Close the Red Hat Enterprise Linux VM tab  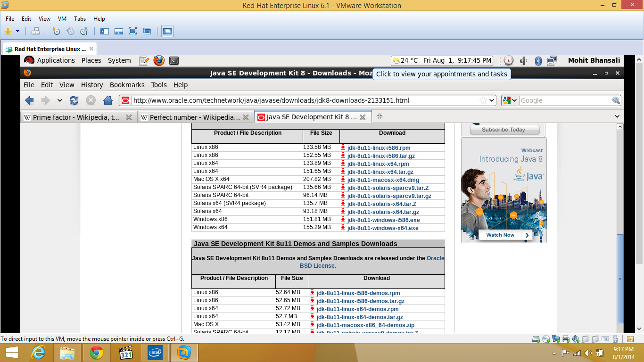click(91, 49)
